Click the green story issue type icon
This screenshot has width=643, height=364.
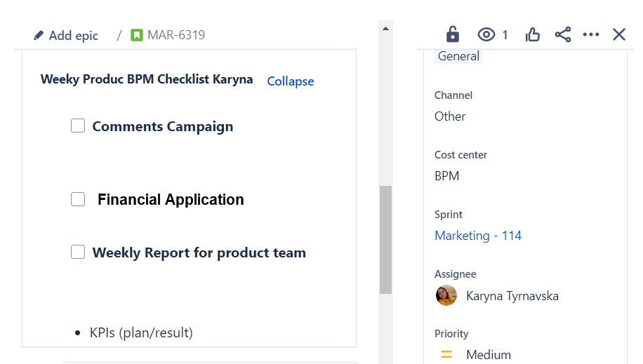point(137,35)
